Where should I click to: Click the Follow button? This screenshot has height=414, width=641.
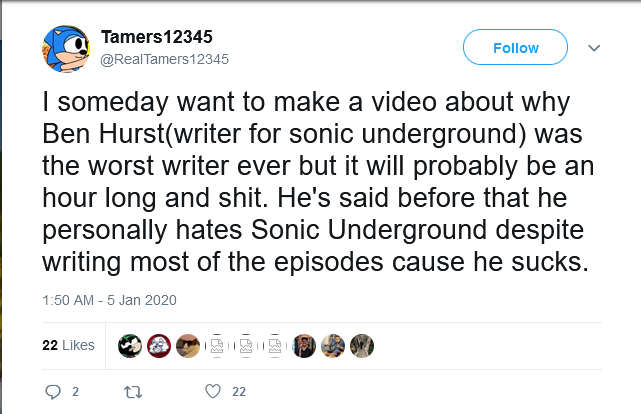[x=515, y=47]
